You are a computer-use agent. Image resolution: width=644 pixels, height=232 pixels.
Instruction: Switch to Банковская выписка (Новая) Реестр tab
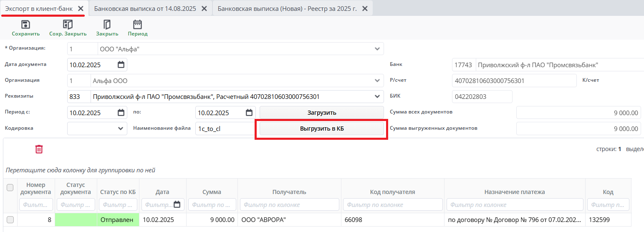[287, 8]
